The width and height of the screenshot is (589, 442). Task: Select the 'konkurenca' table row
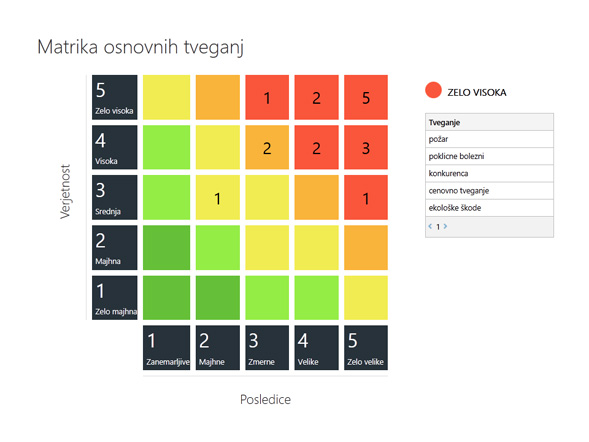coord(489,173)
